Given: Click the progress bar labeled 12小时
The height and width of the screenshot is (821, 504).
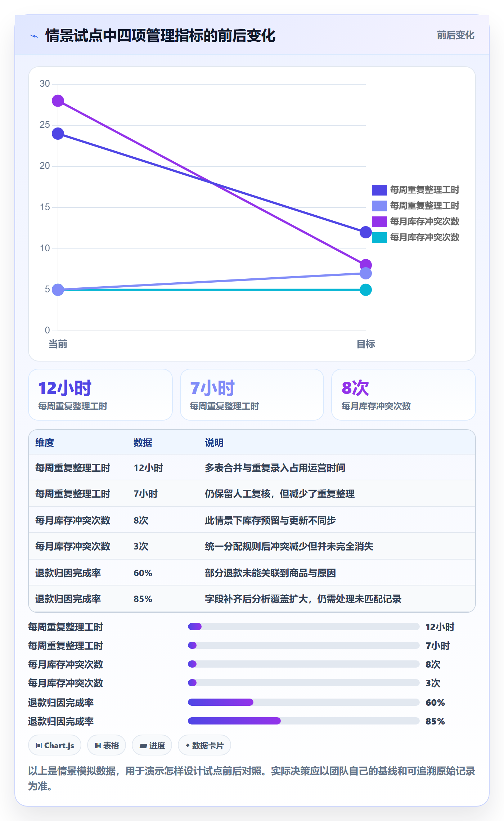Looking at the screenshot, I should pos(303,627).
